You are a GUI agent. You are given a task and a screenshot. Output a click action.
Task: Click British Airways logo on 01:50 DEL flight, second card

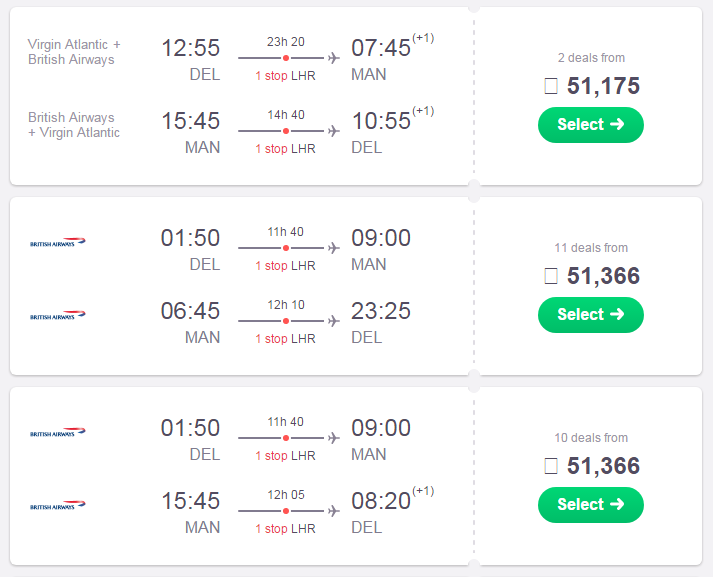click(x=58, y=242)
